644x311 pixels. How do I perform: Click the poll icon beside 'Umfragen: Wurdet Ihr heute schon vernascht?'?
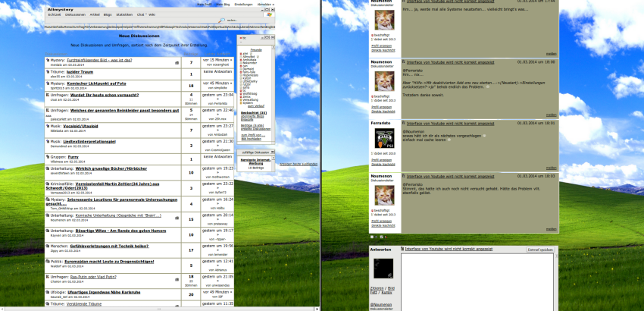coord(48,95)
